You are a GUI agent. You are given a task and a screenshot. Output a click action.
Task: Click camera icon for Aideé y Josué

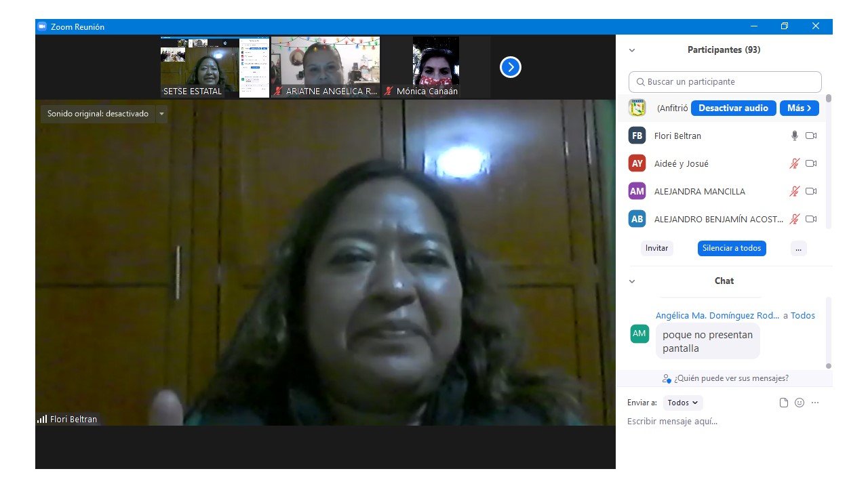811,163
